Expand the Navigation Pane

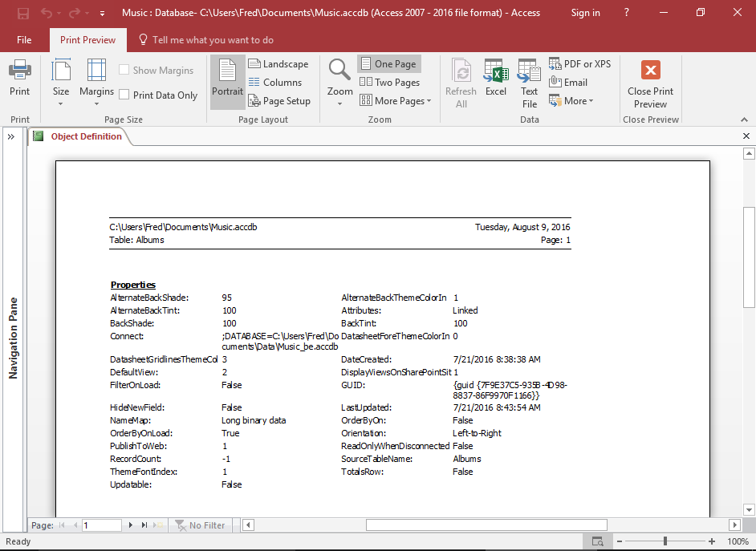click(x=10, y=136)
